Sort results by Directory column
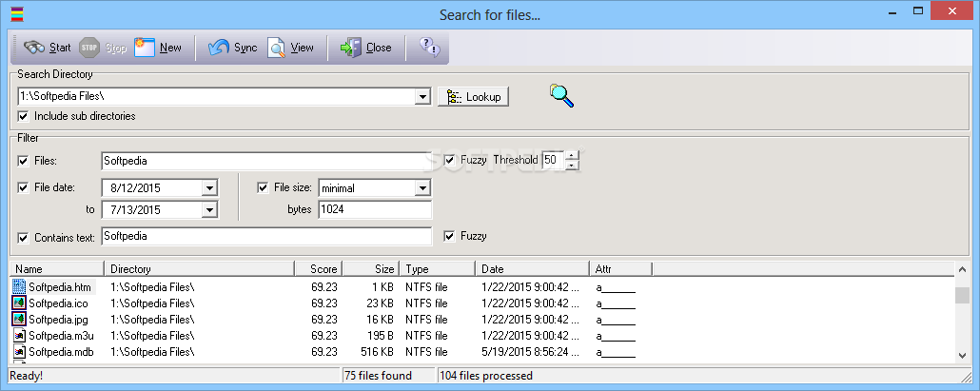Viewport: 980px width, 391px height. (200, 269)
